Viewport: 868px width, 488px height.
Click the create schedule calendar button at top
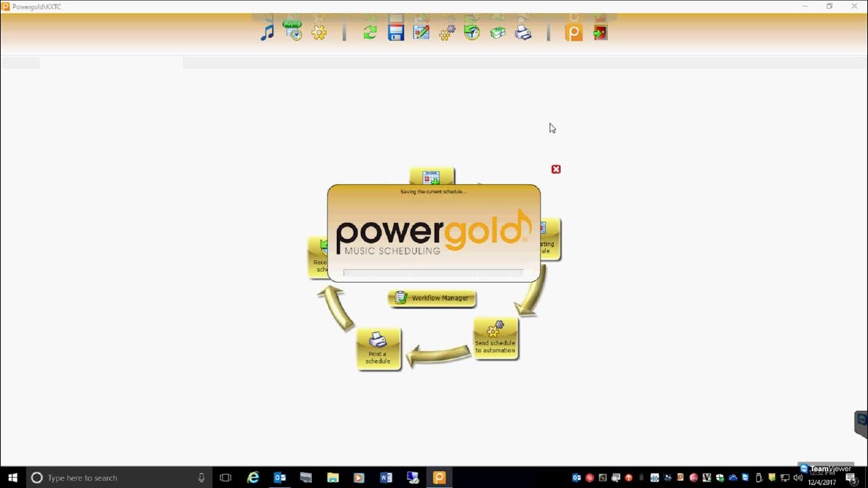(432, 176)
